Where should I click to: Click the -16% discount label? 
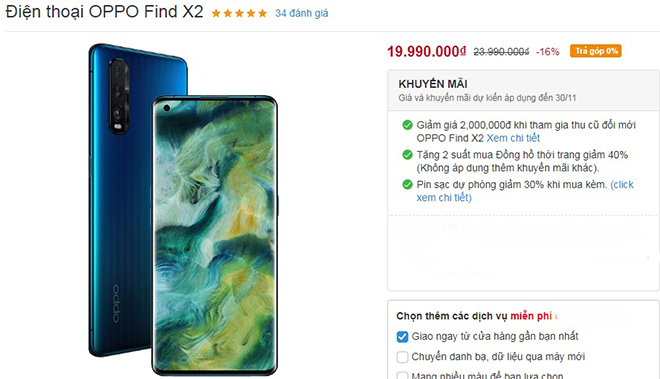point(548,52)
